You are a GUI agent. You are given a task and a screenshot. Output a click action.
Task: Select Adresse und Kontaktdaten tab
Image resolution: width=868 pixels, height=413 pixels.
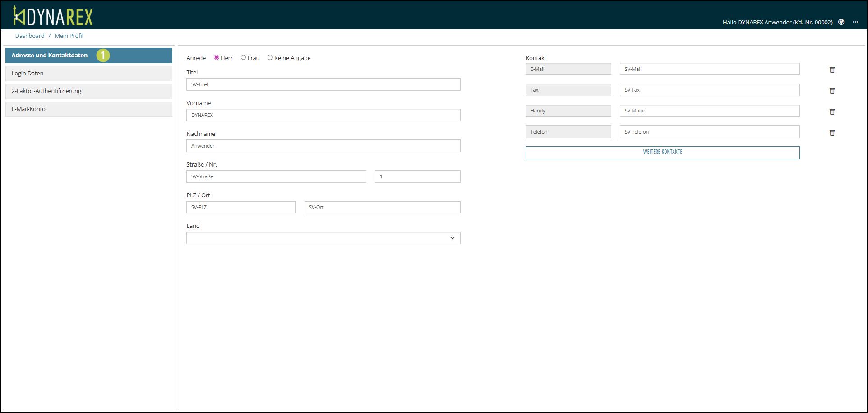tap(88, 55)
